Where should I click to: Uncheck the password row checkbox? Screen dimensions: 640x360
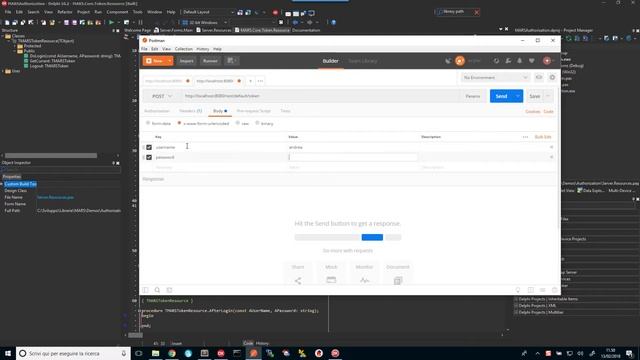[149, 157]
